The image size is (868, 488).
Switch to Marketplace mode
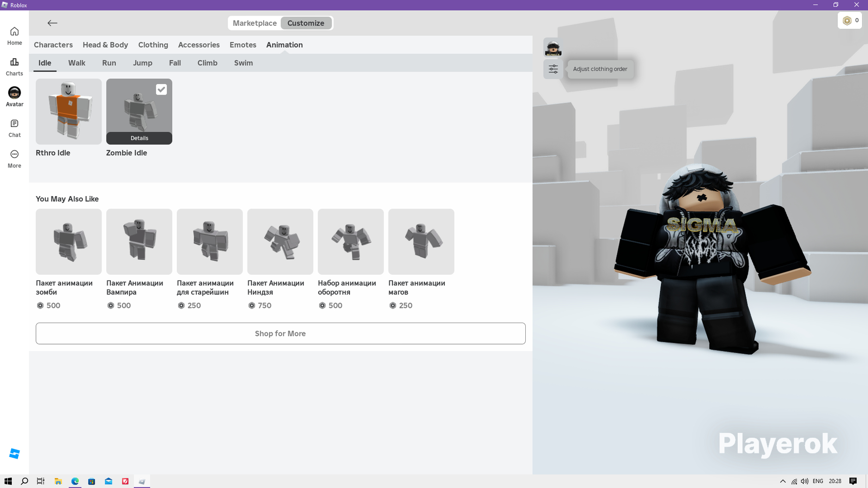[254, 23]
